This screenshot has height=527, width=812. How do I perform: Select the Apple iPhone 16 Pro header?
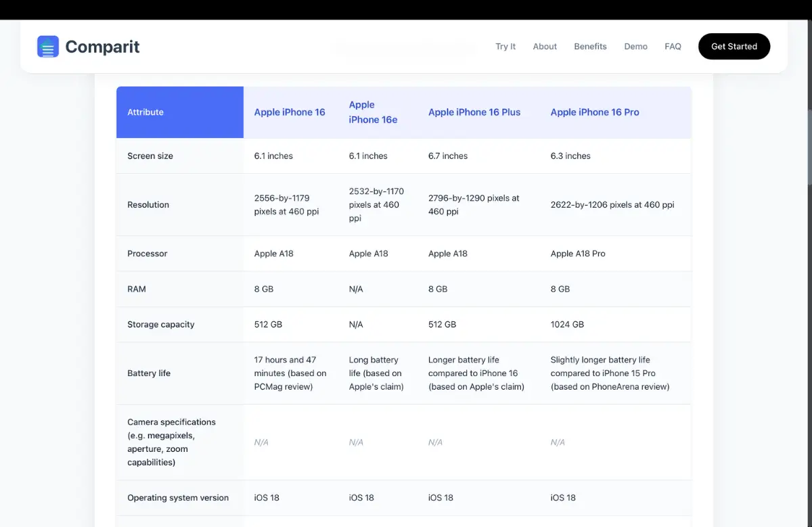[595, 112]
